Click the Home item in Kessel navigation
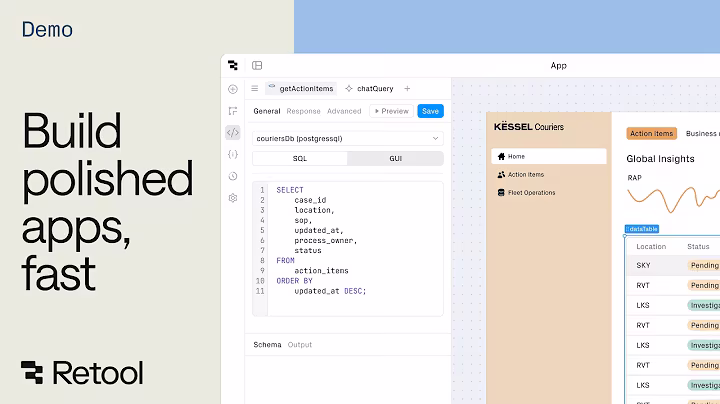720x404 pixels. [x=549, y=156]
